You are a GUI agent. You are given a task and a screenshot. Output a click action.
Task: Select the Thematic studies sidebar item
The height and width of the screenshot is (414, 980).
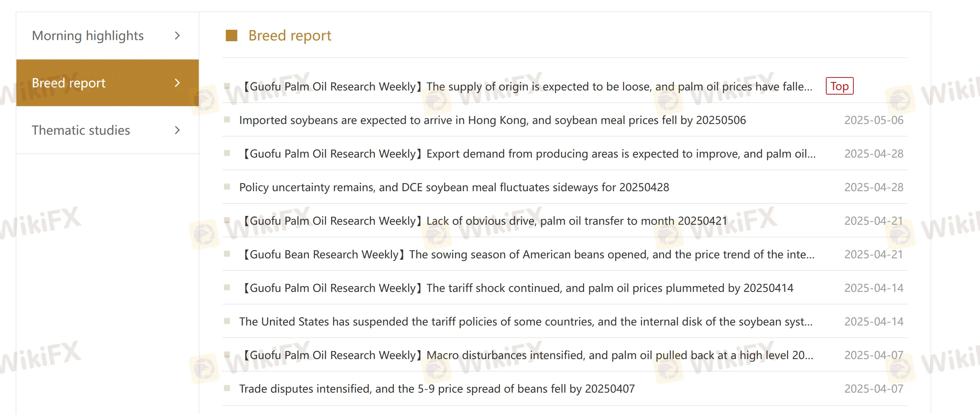81,130
